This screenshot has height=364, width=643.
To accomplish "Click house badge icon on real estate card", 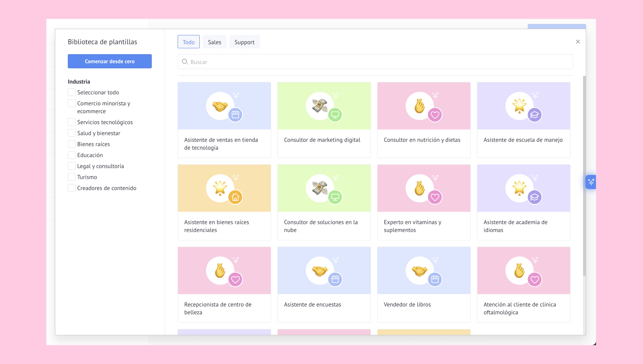I will coord(235,197).
